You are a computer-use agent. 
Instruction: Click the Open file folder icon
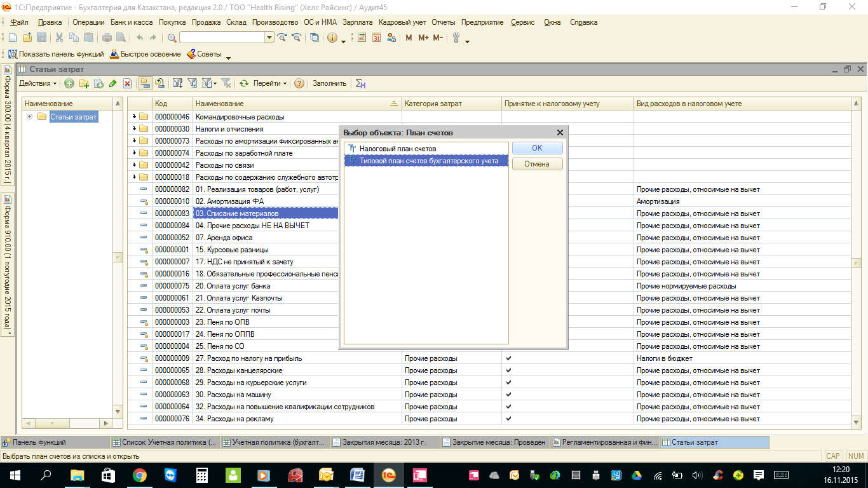click(x=27, y=38)
